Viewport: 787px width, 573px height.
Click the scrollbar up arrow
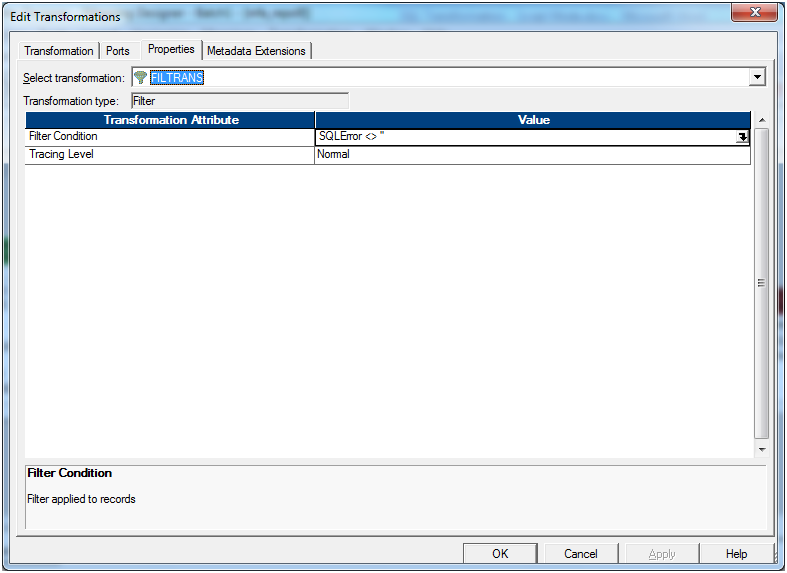762,120
